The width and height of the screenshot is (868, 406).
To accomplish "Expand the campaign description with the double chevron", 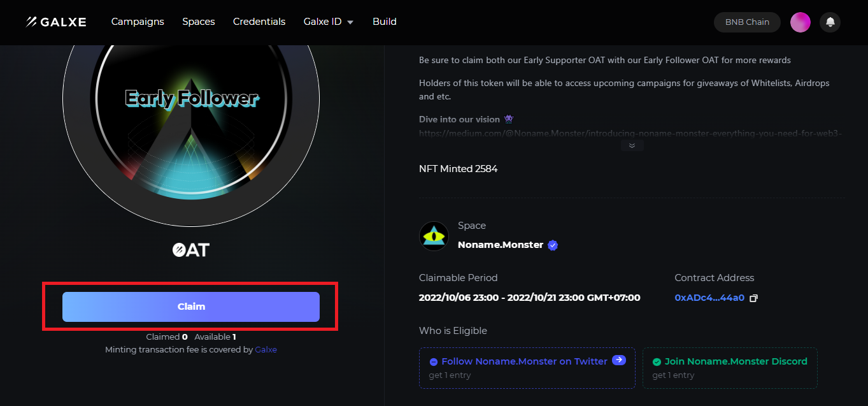I will [x=632, y=145].
